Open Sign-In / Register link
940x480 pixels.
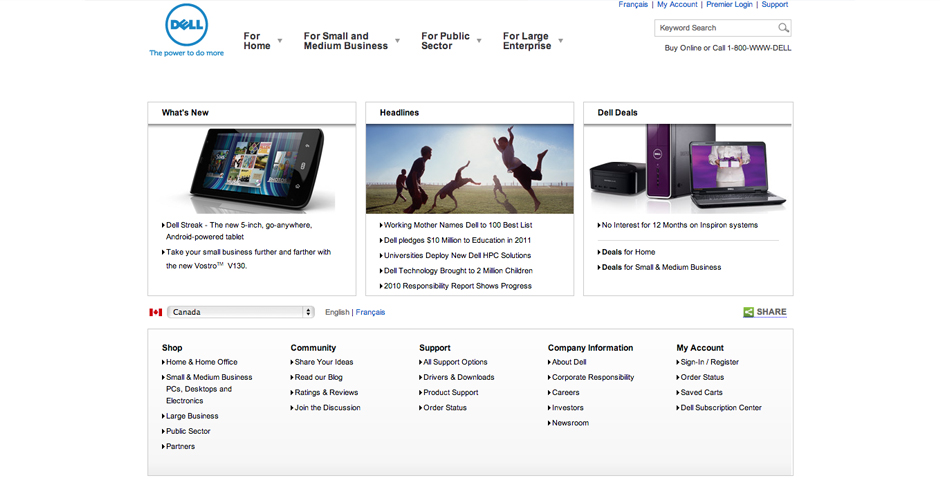709,362
